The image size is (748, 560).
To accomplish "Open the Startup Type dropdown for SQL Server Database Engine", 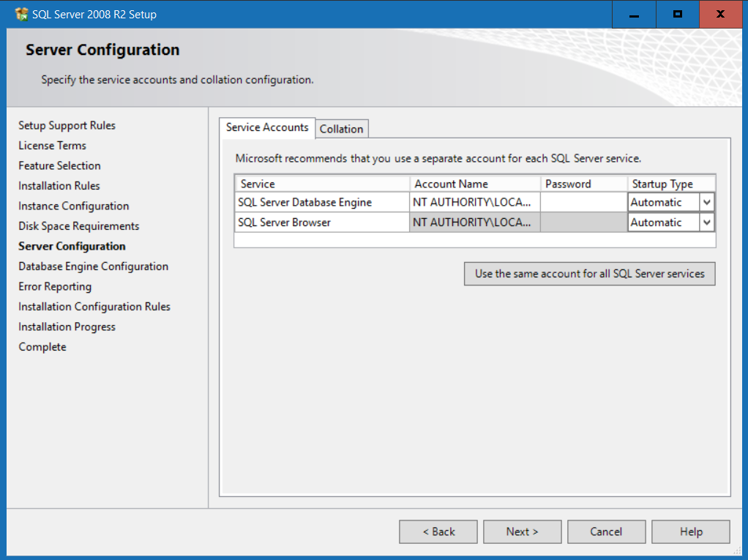I will click(707, 201).
